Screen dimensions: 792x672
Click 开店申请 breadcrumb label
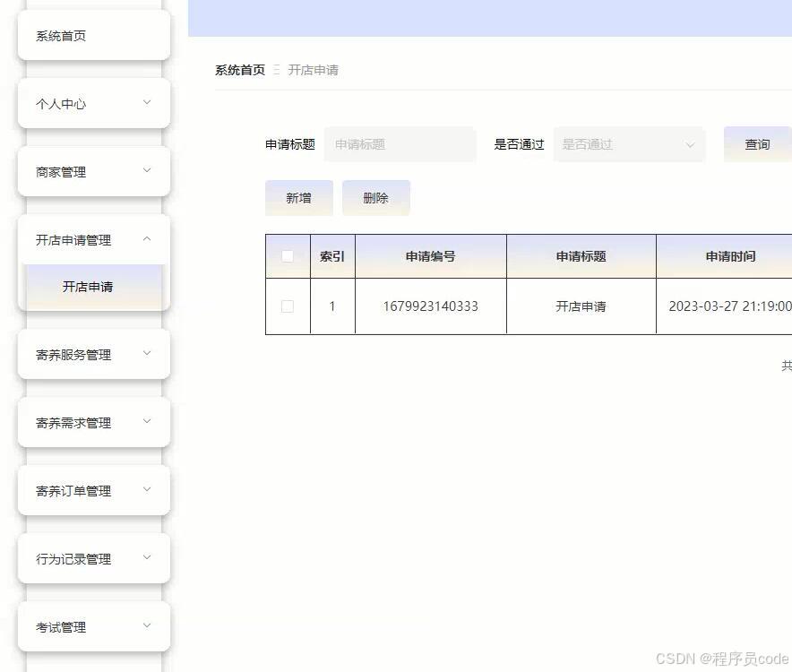click(x=314, y=69)
